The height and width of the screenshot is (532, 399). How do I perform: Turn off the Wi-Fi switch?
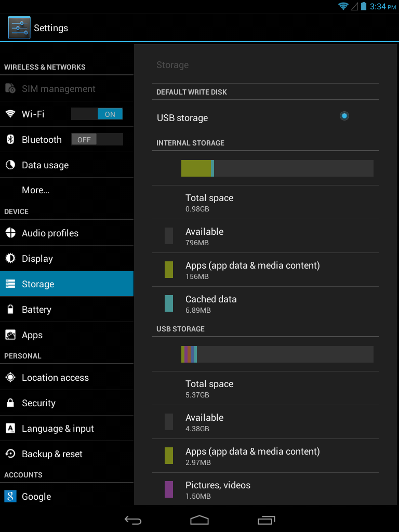(x=97, y=114)
